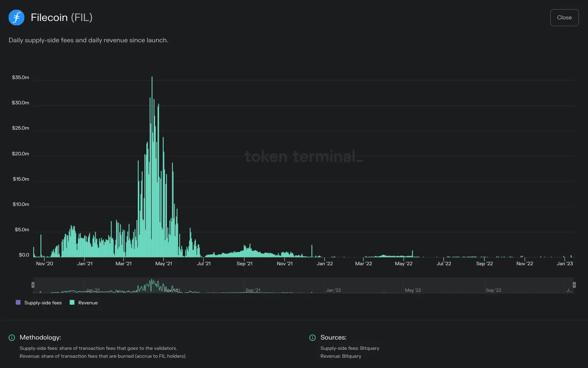Click the Nov '22 x-axis label

[x=525, y=264]
